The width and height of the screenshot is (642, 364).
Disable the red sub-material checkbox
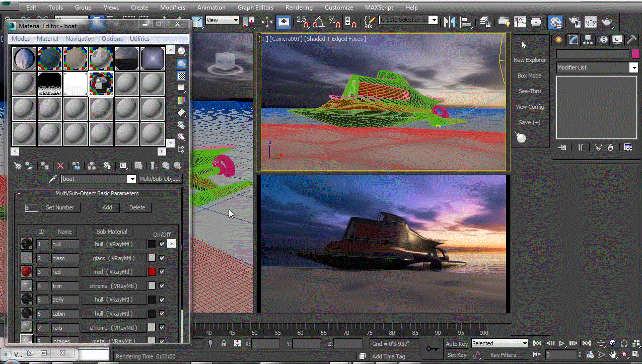coord(162,272)
